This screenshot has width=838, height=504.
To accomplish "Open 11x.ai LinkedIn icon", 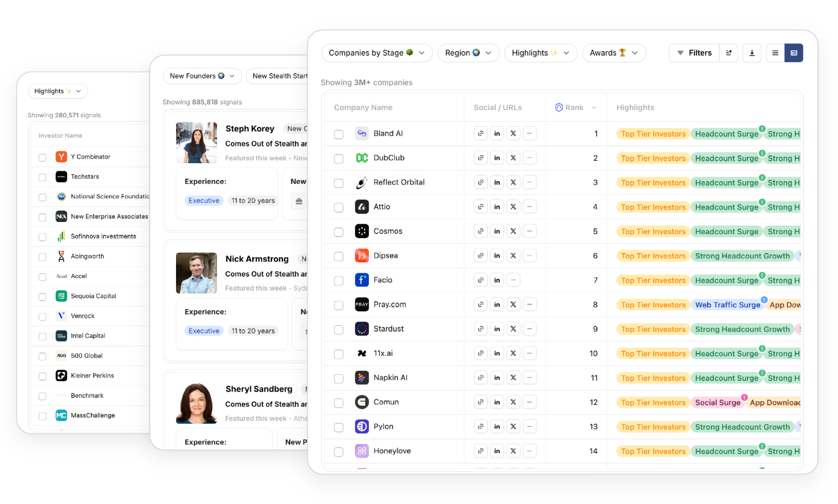I will [x=497, y=353].
